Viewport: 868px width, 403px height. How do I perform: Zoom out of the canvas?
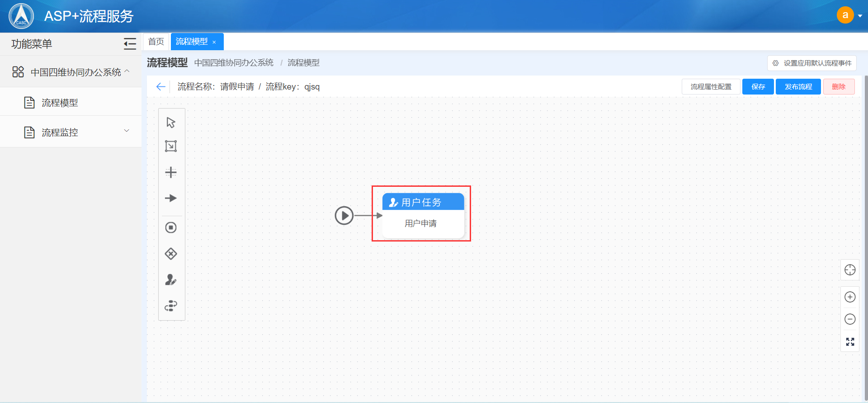point(850,319)
